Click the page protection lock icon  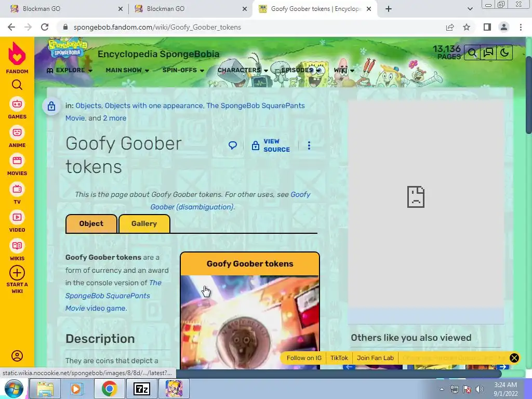pos(51,106)
